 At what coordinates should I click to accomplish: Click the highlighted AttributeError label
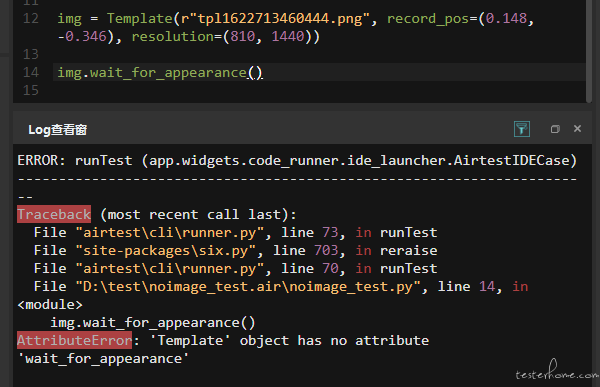click(x=74, y=340)
